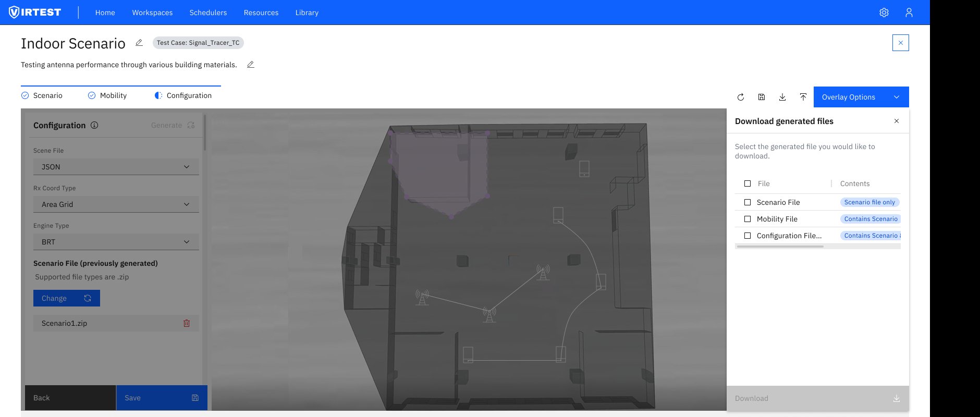Open the user profile icon

click(x=909, y=13)
